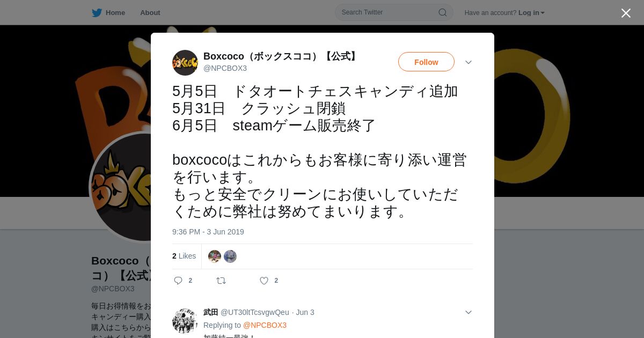The height and width of the screenshot is (338, 644).
Task: Follow Boxcoco with the Follow button
Action: (x=426, y=62)
